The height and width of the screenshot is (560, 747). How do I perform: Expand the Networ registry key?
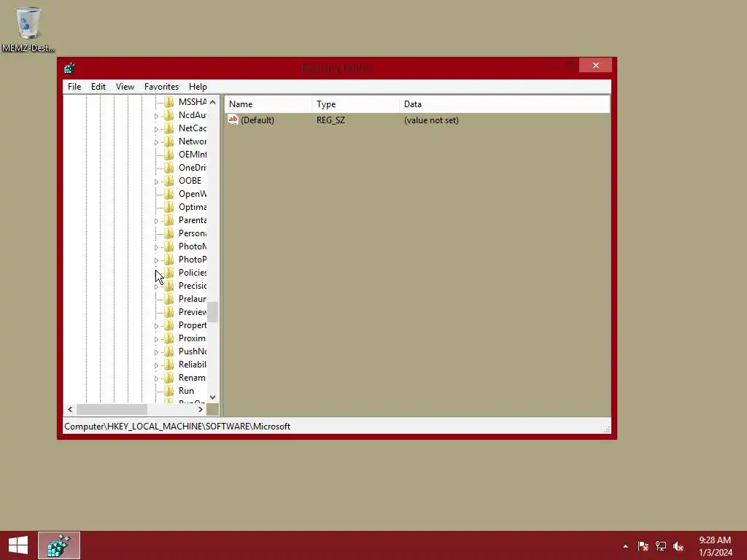(156, 142)
